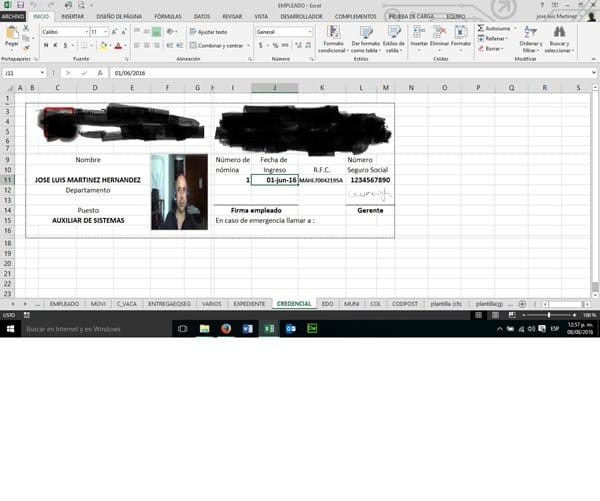Toggle italic K formatting
Screen dimensions: 600x501
[x=55, y=45]
